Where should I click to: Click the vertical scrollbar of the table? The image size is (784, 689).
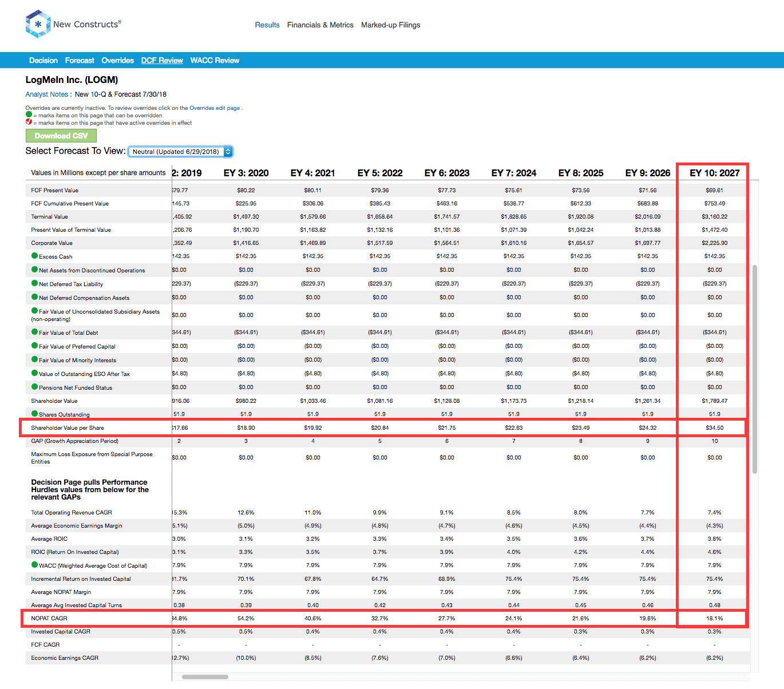click(755, 369)
